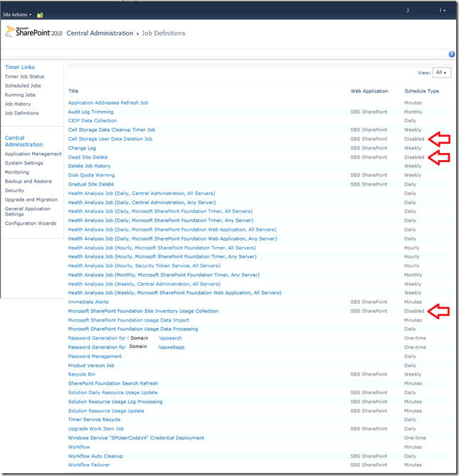
Task: Open Workflow Auto Cleanup job
Action: tap(95, 456)
